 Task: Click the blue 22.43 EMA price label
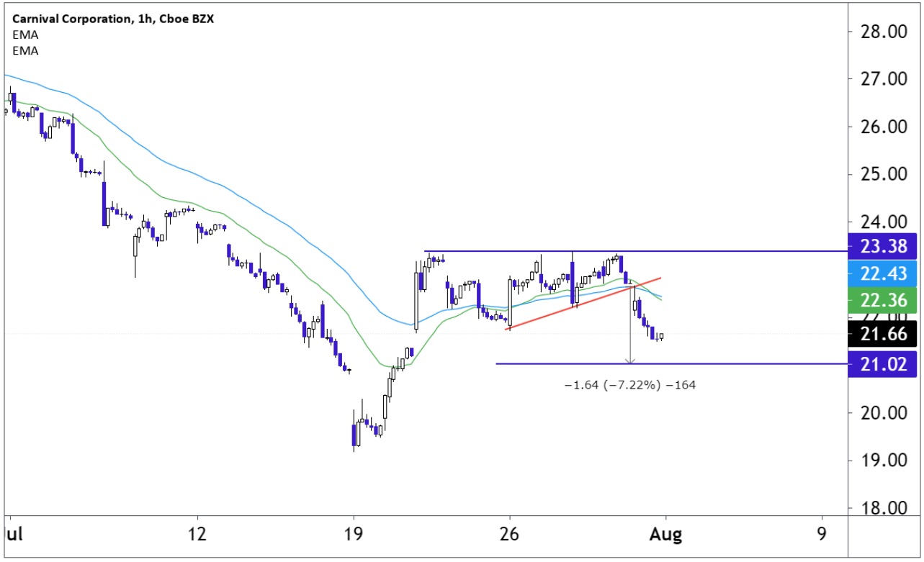coord(883,274)
